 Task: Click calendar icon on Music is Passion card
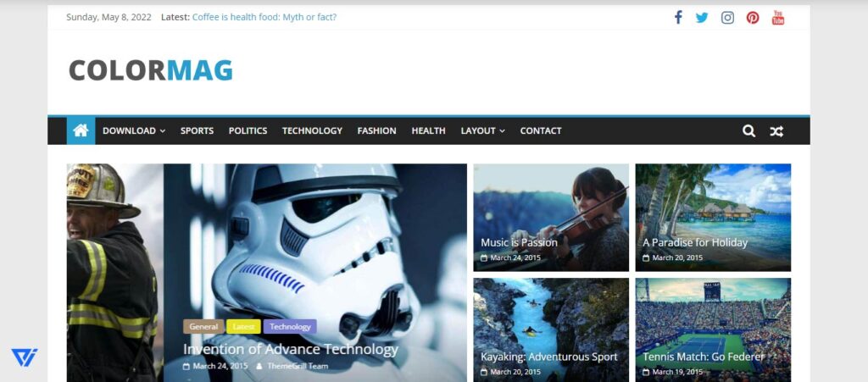point(484,258)
